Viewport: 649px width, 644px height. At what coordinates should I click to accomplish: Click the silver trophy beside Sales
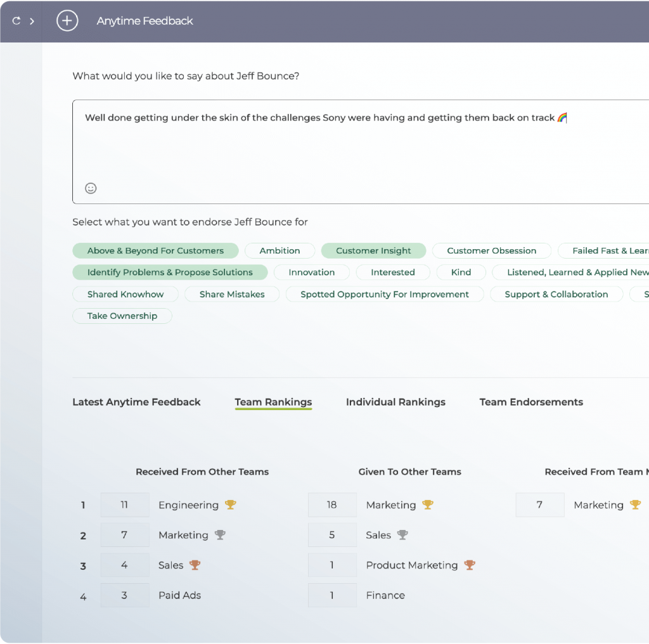[402, 535]
